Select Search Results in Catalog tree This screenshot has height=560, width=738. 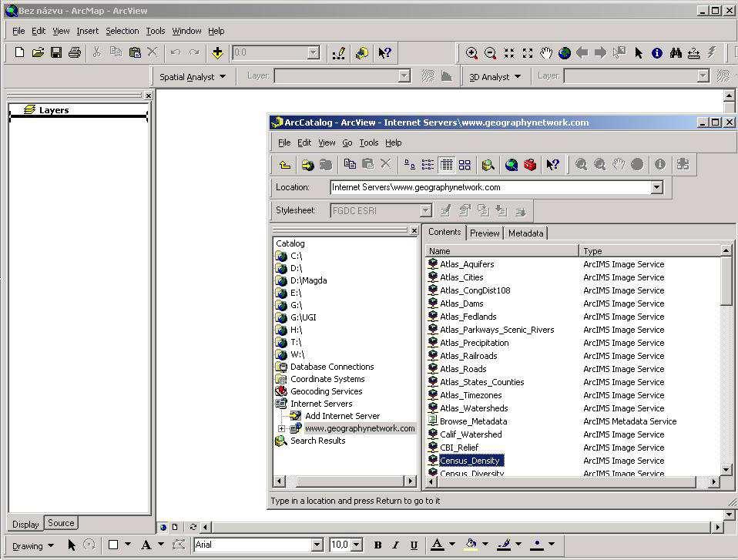317,441
